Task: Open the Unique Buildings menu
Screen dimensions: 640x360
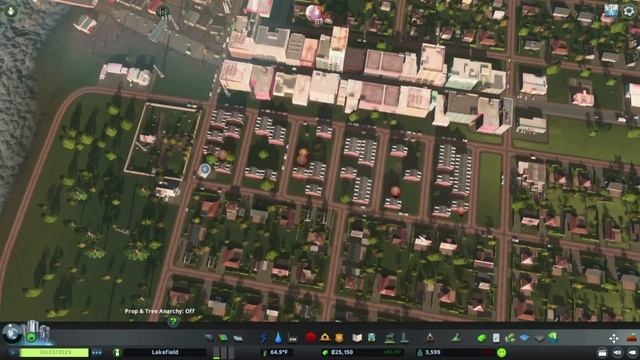Action: (x=404, y=338)
